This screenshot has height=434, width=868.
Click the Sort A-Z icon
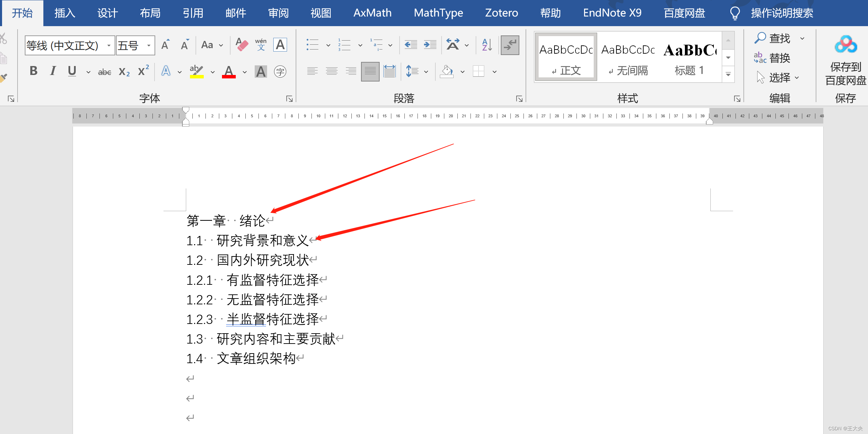click(487, 45)
